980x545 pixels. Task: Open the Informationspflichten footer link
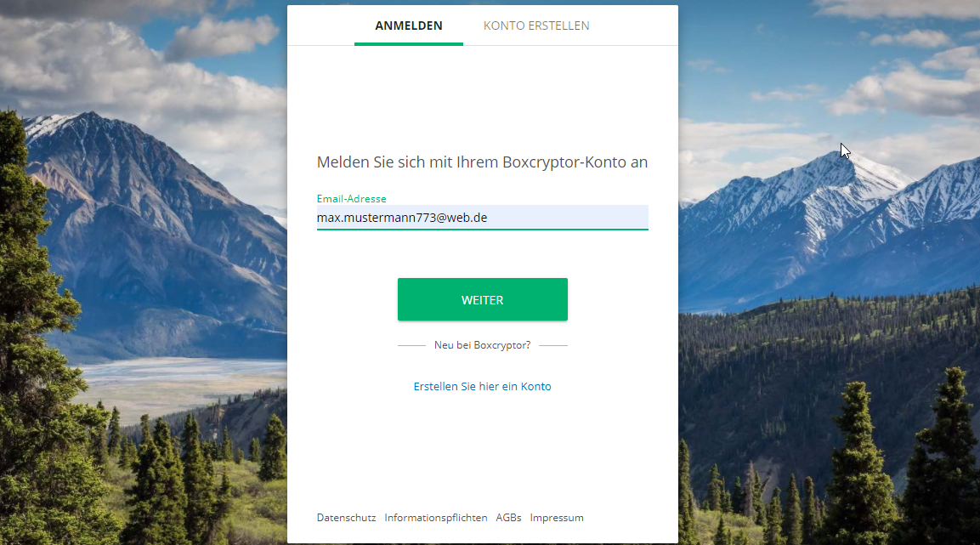[436, 518]
